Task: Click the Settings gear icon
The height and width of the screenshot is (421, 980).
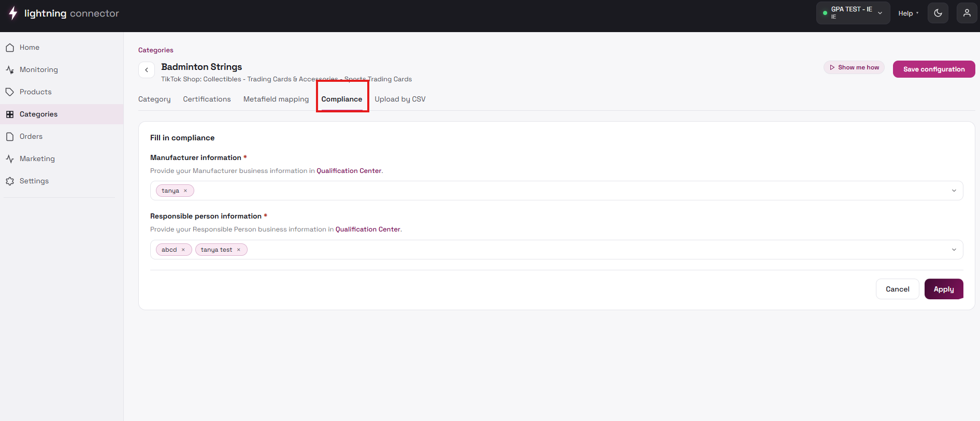Action: [10, 181]
